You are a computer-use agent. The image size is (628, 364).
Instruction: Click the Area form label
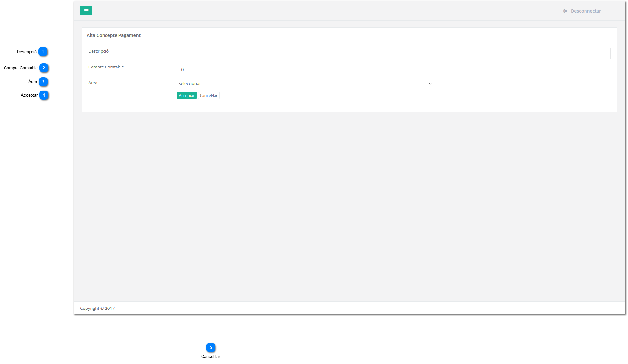(x=92, y=83)
